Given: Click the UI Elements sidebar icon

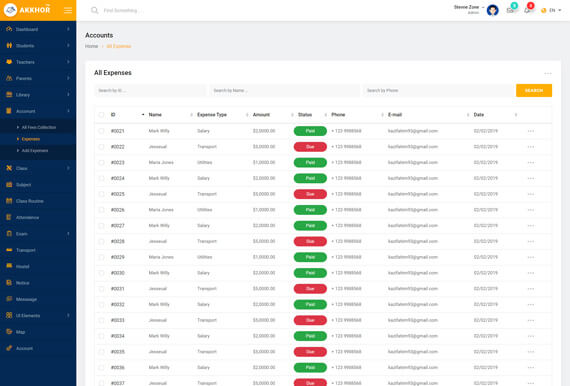Looking at the screenshot, I should tap(9, 315).
